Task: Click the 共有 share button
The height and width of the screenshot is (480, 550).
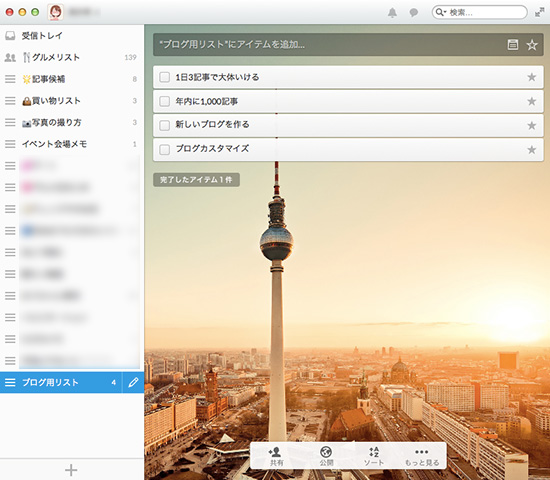Action: [276, 456]
